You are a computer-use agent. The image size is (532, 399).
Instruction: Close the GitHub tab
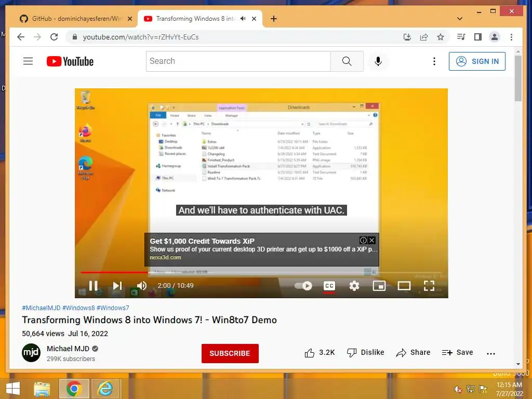click(129, 19)
